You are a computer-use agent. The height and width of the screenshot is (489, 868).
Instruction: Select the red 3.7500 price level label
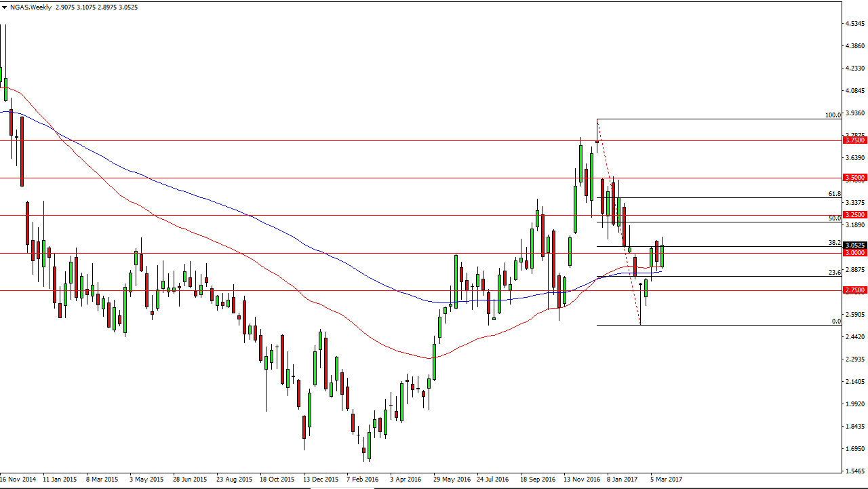854,140
